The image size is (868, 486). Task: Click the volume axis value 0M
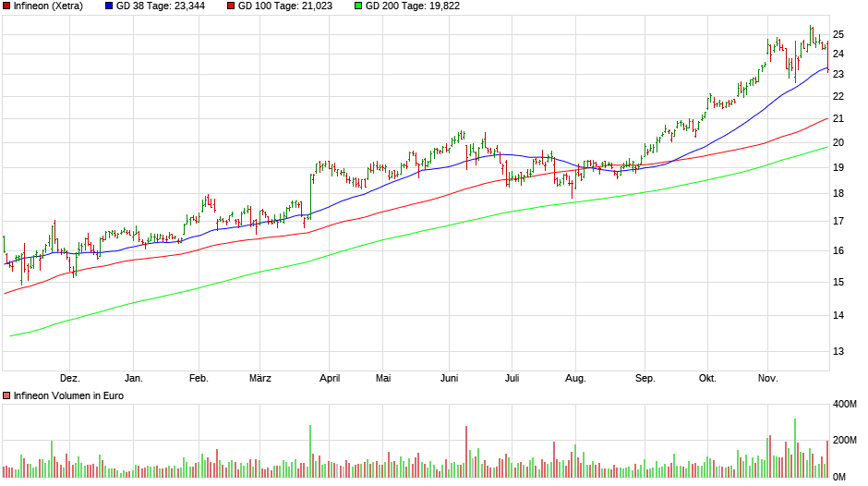pyautogui.click(x=839, y=477)
